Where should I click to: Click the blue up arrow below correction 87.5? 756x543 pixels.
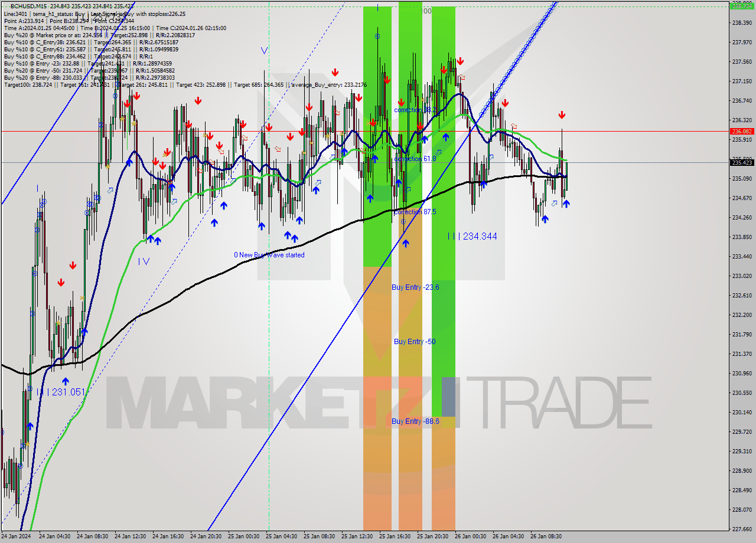tap(406, 243)
